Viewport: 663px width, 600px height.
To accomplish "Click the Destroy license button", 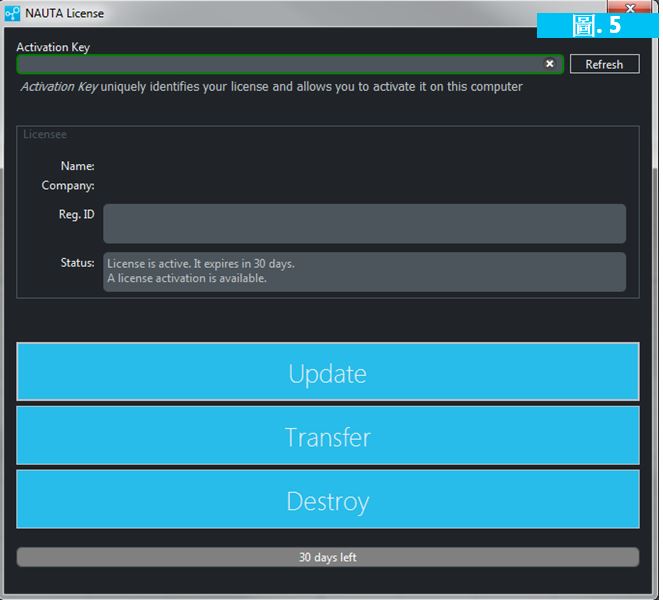I will (327, 500).
